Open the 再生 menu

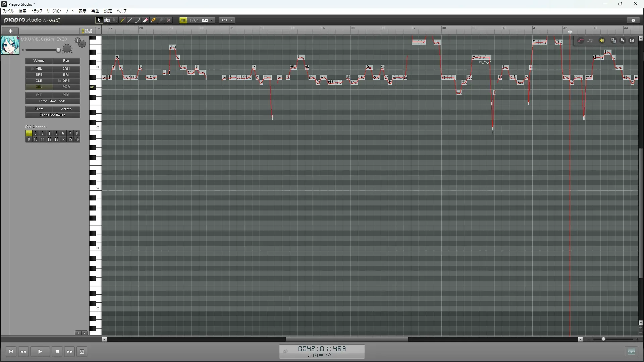95,11
